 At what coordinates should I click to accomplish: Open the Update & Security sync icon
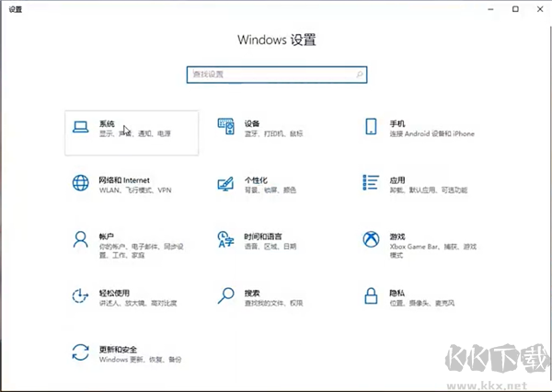80,352
